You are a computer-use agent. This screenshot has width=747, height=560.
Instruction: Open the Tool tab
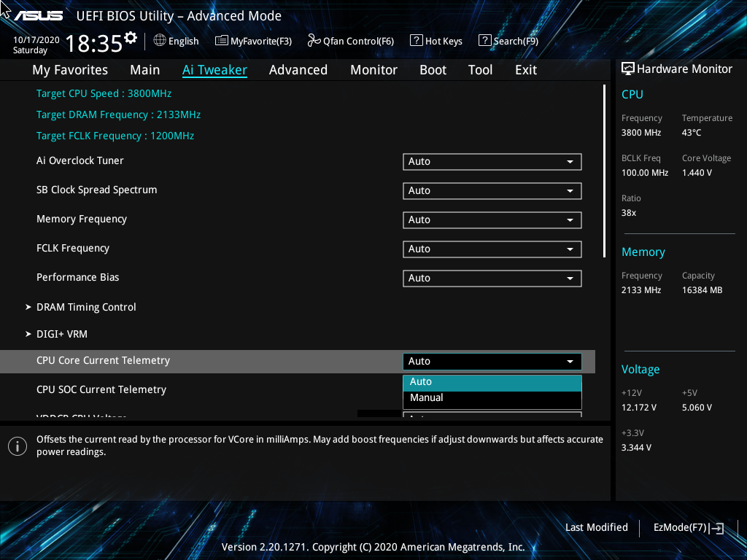(x=480, y=70)
